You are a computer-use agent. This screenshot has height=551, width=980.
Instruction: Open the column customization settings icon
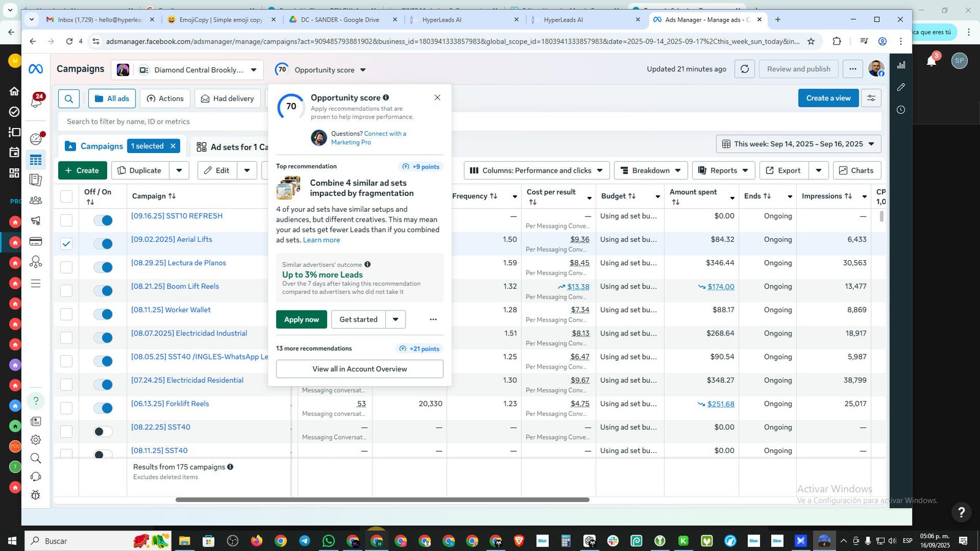pyautogui.click(x=871, y=98)
